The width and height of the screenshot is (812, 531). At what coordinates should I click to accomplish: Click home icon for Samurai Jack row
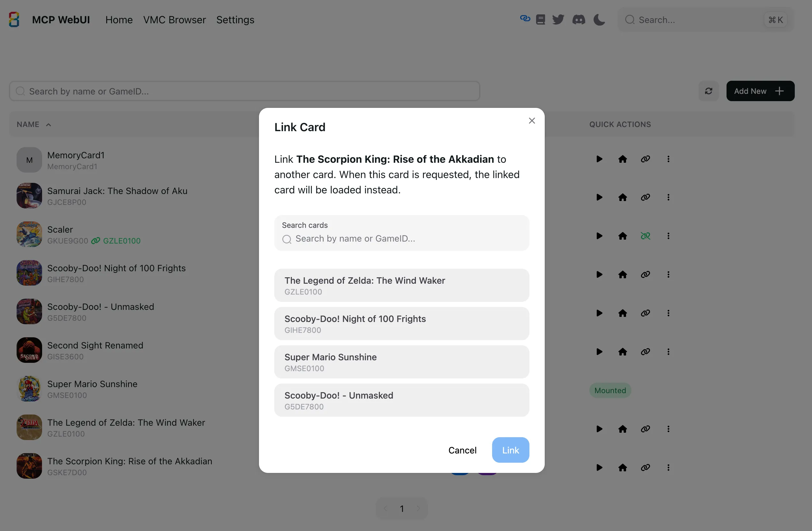[622, 197]
